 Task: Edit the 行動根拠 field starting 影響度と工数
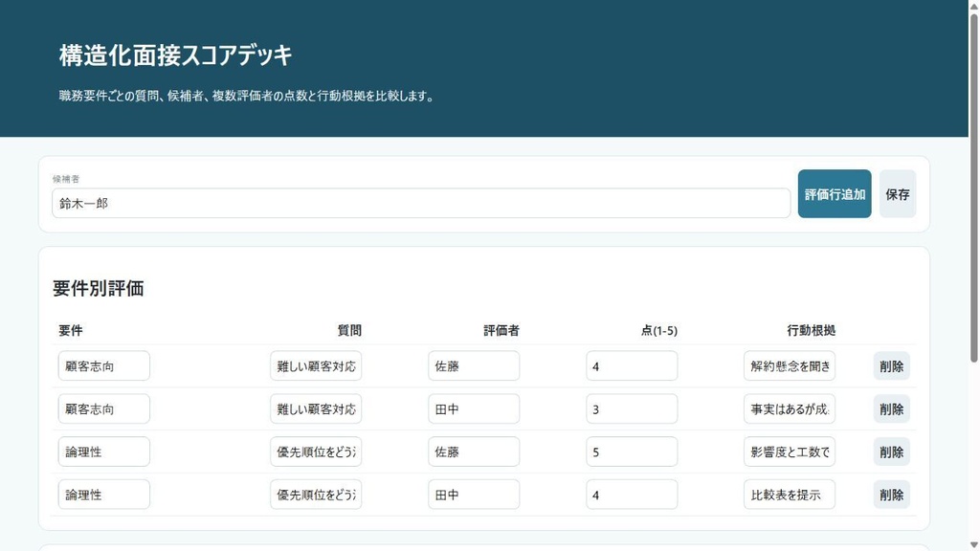coord(790,452)
